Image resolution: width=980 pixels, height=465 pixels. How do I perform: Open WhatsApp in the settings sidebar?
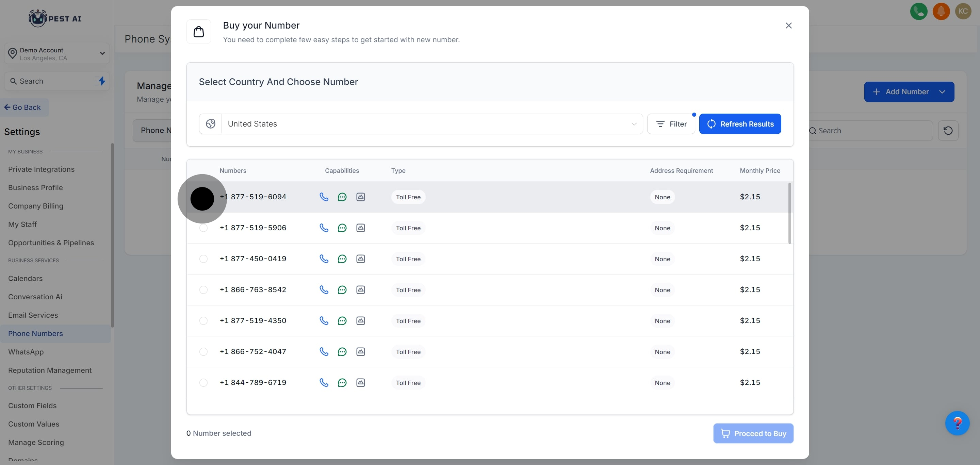click(x=26, y=352)
